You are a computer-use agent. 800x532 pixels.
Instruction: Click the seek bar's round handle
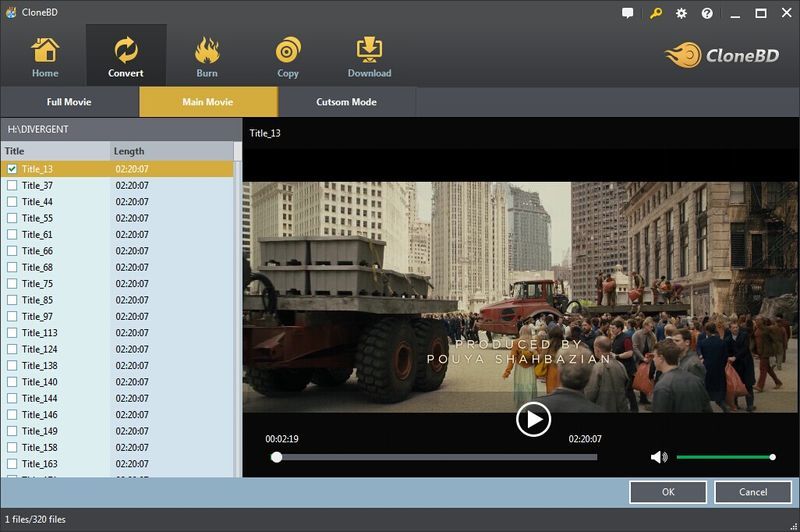(277, 457)
